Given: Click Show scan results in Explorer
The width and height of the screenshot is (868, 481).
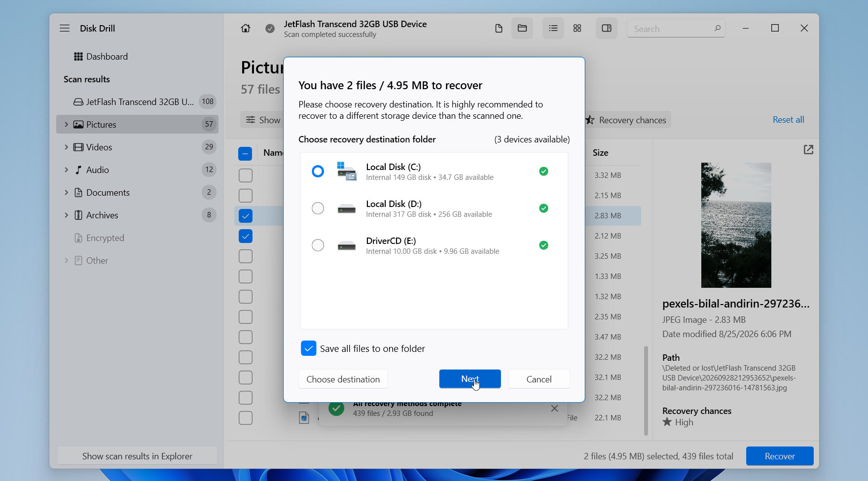Looking at the screenshot, I should (x=137, y=456).
